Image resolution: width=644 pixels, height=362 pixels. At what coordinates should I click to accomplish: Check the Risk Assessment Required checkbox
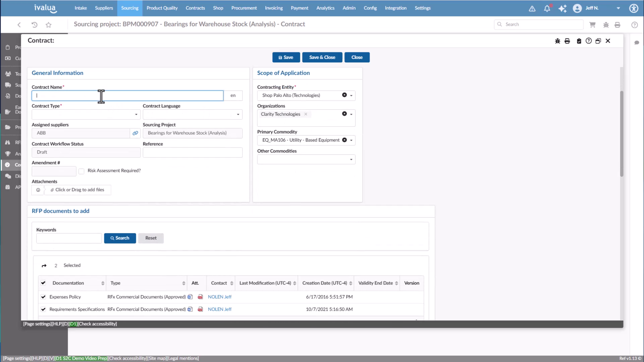81,171
